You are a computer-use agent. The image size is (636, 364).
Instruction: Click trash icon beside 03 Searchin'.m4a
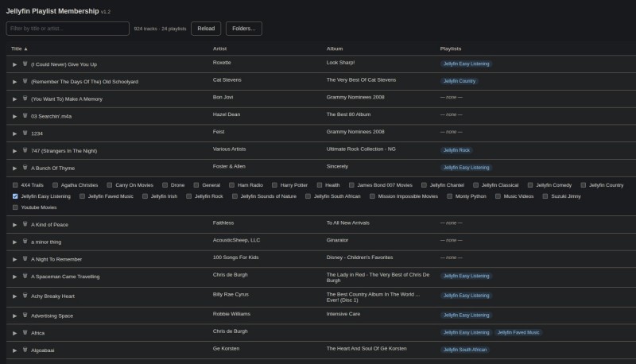coord(25,116)
